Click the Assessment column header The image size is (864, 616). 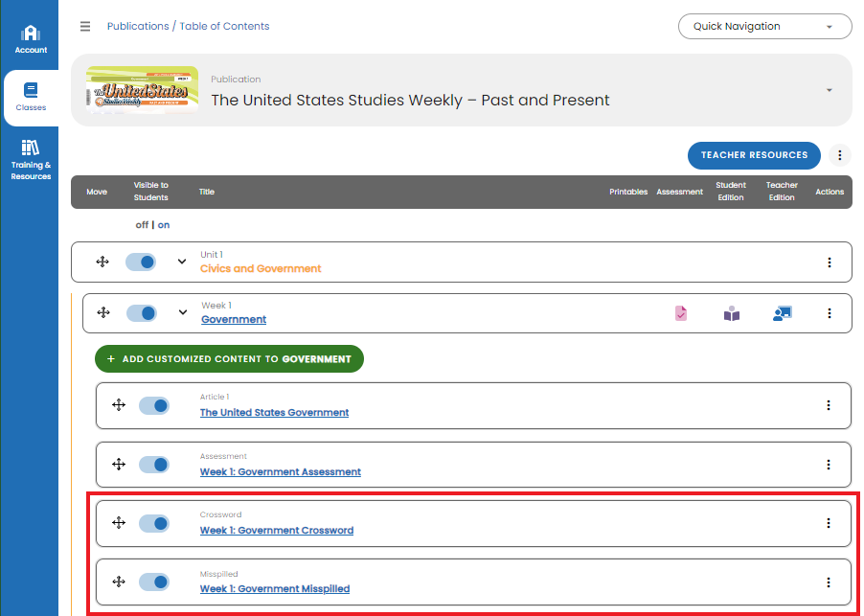click(x=679, y=192)
